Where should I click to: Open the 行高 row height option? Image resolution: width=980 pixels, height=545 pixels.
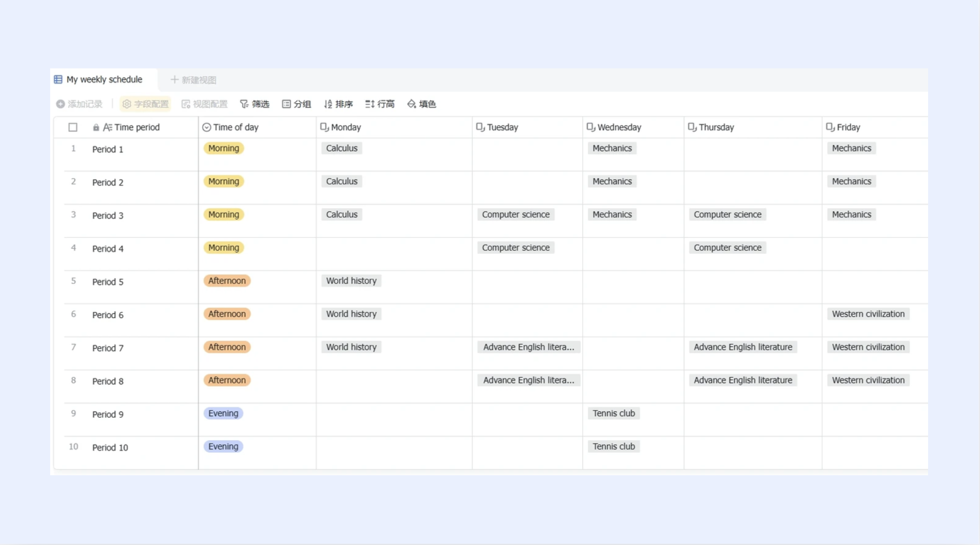pyautogui.click(x=380, y=104)
